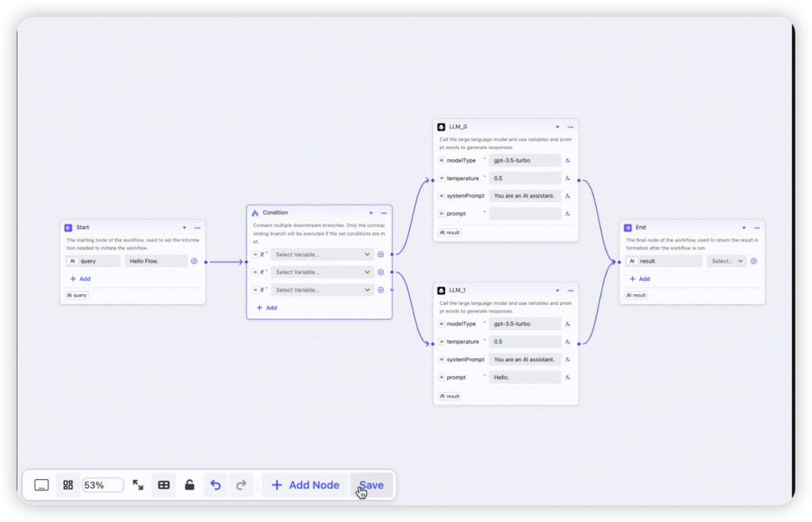The width and height of the screenshot is (812, 522).
Task: Remove the third if condition row
Action: [x=381, y=290]
